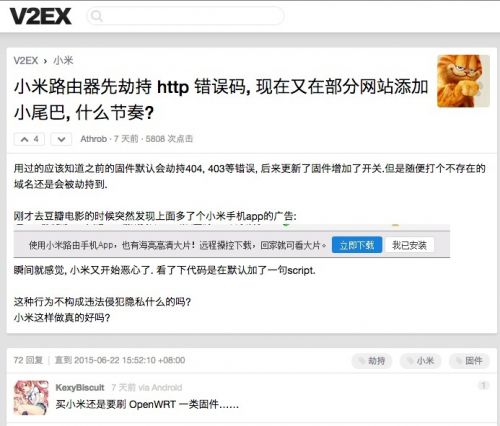500x426 pixels.
Task: Open KexyBiscuit's avatar image
Action: (x=31, y=398)
